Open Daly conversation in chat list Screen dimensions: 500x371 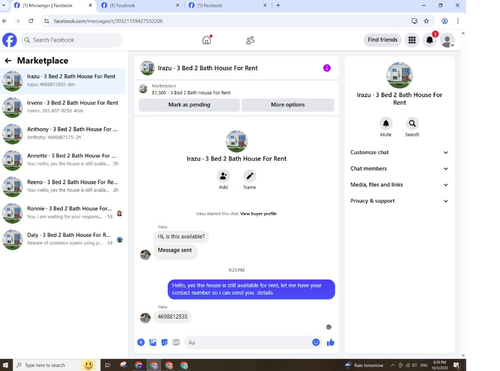[63, 239]
